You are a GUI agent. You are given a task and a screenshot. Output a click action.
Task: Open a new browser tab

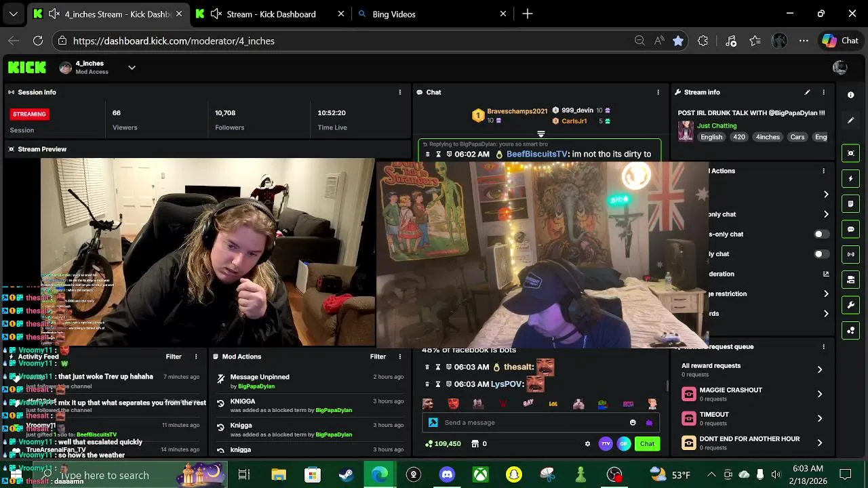(528, 14)
